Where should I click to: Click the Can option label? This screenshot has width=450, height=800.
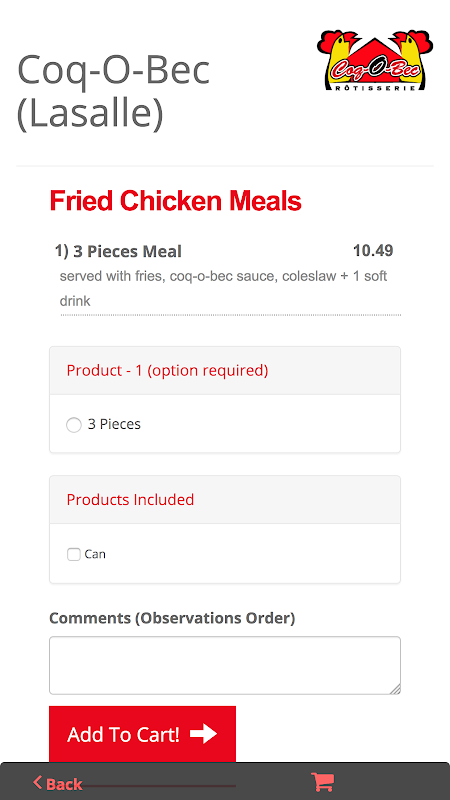click(95, 554)
